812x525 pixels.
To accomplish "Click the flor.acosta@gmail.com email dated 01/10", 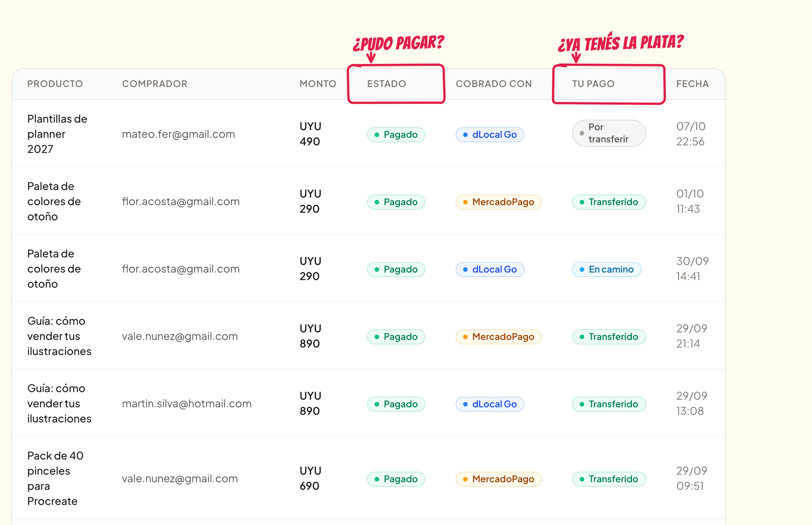I will pos(180,201).
